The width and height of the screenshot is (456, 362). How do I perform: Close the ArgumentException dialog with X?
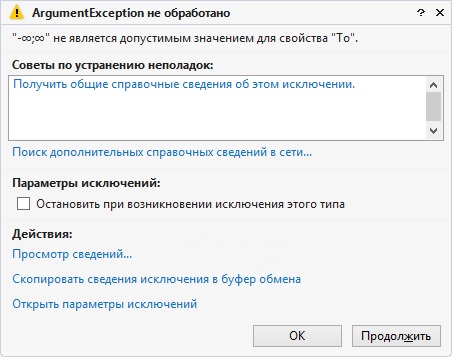pos(440,13)
